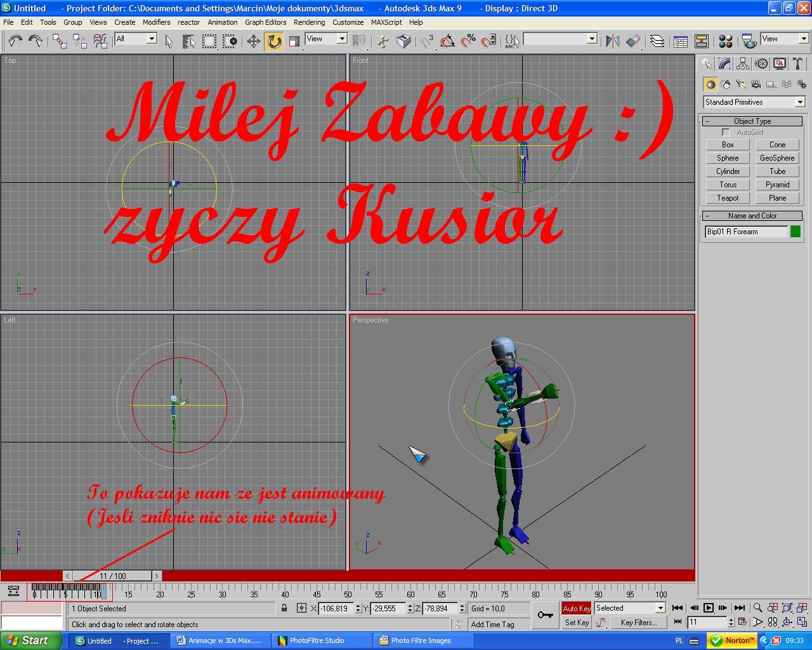This screenshot has height=650, width=812.
Task: Open the Modify panel tab icon
Action: [724, 64]
